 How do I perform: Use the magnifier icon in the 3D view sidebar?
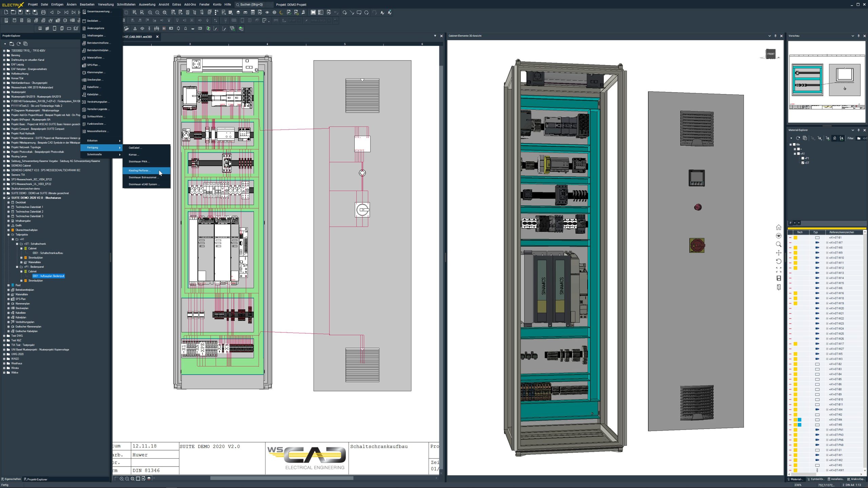pos(778,244)
